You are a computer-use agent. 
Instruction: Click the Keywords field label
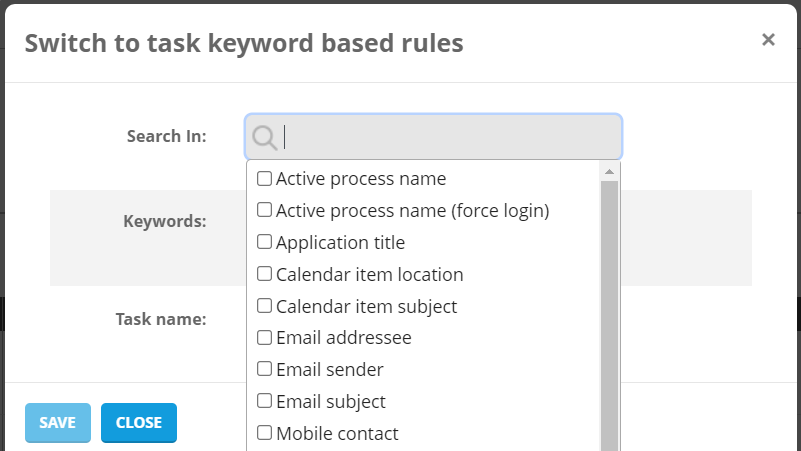pyautogui.click(x=165, y=221)
